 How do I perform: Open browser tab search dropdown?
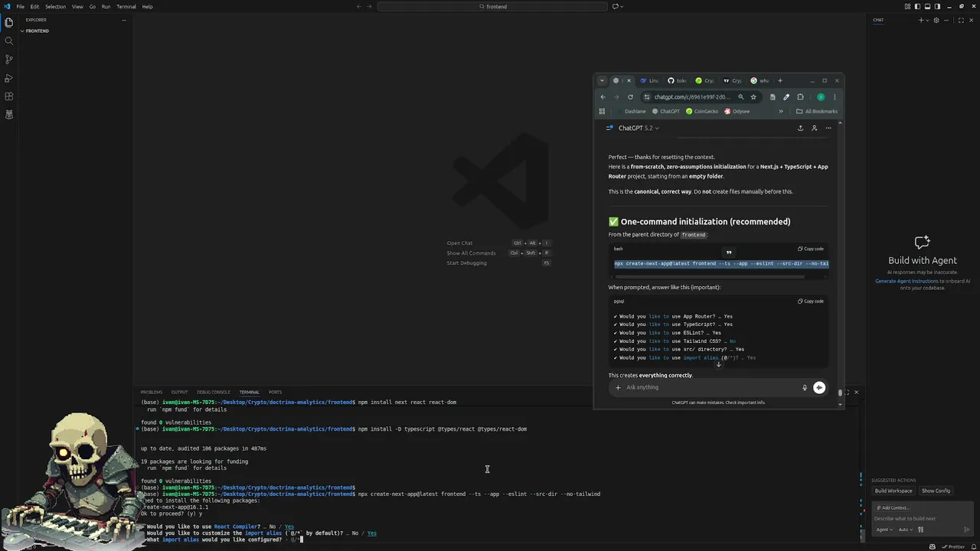coord(602,80)
